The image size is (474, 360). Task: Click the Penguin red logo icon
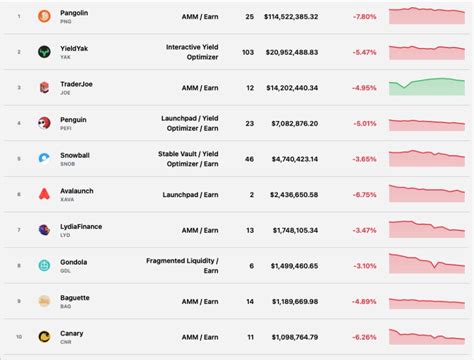44,123
